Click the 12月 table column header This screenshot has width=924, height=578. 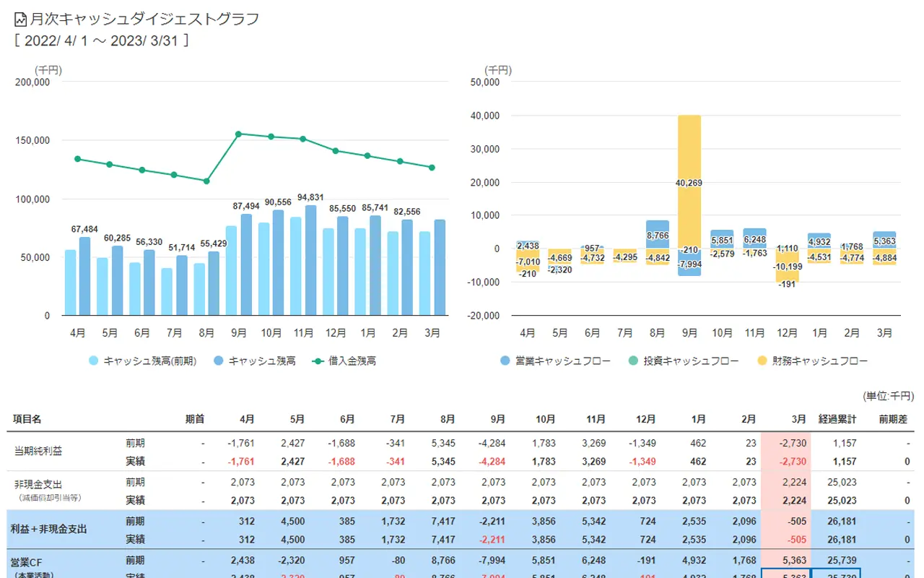(x=646, y=419)
